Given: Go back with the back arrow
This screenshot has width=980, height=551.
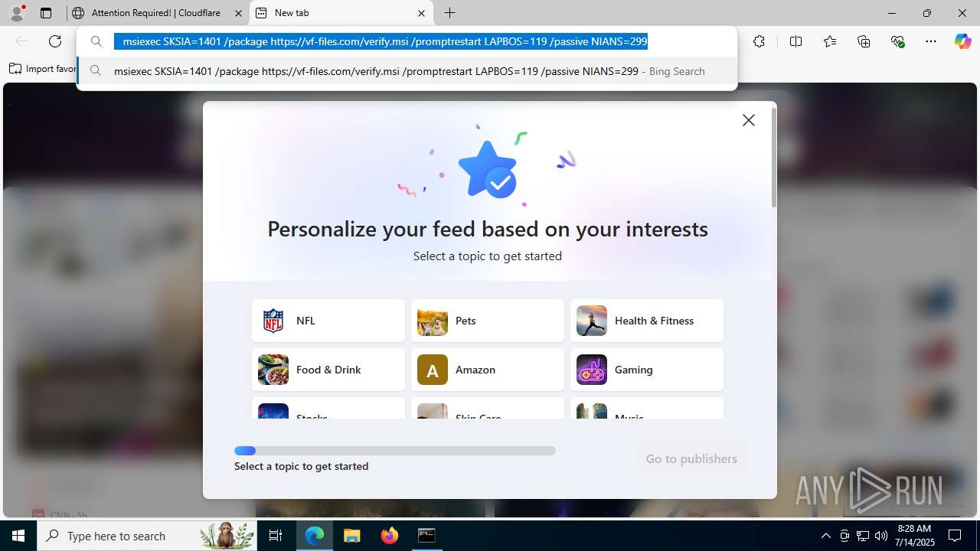Looking at the screenshot, I should click(21, 41).
